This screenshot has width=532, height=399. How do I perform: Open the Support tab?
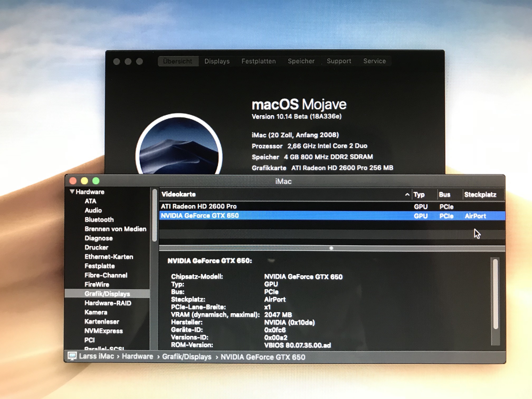pyautogui.click(x=339, y=61)
